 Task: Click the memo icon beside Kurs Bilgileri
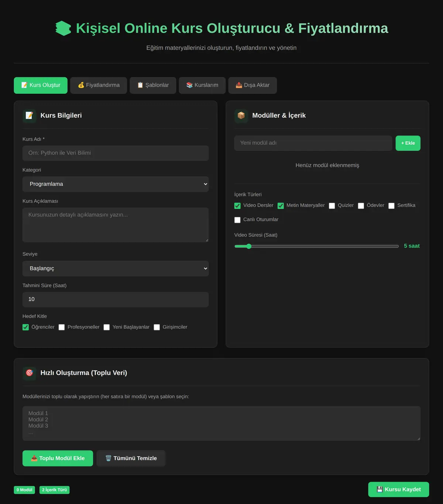(30, 115)
